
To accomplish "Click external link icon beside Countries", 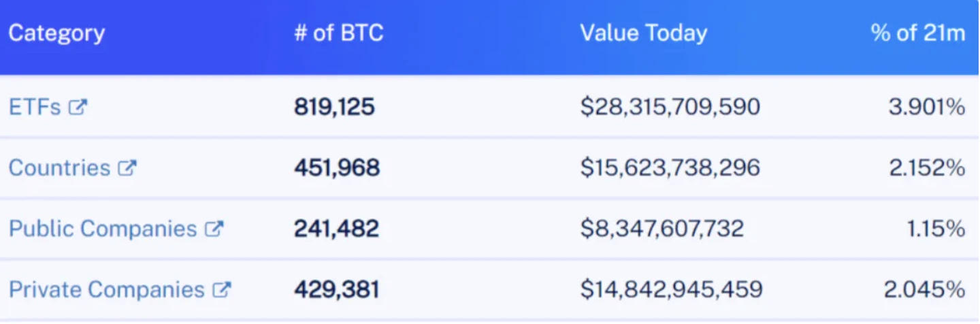I will pos(127,168).
